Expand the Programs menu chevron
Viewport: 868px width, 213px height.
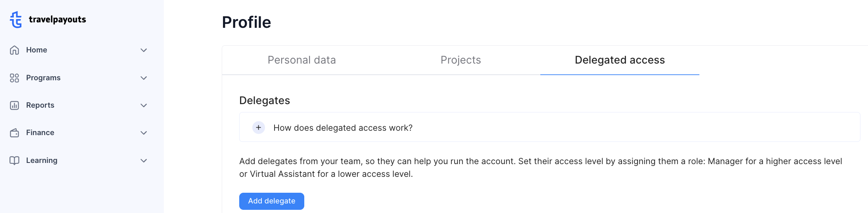point(144,78)
